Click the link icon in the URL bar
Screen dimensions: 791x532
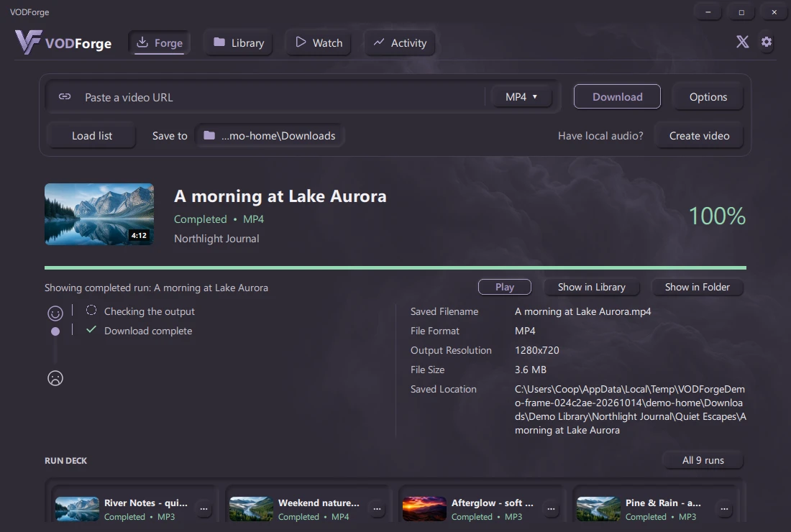point(65,97)
